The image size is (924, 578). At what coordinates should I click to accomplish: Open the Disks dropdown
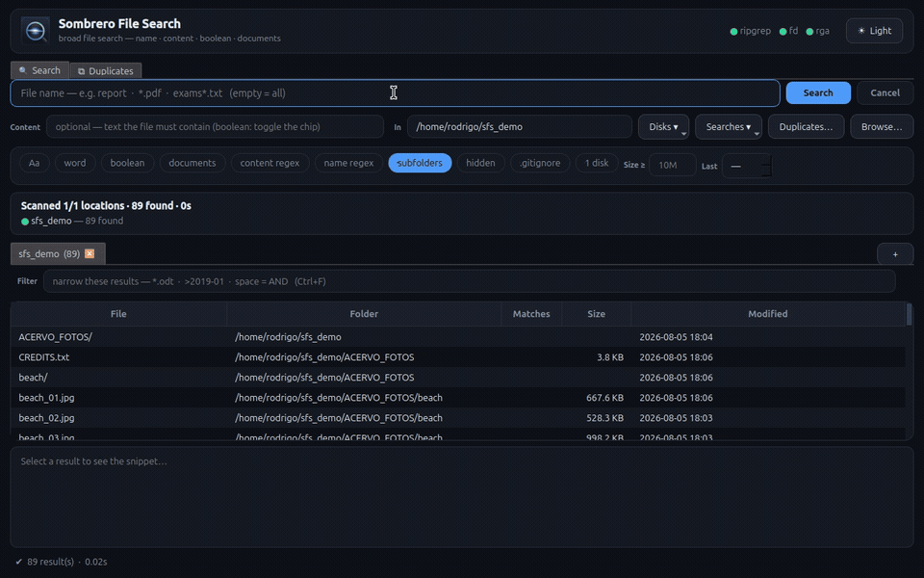click(663, 127)
